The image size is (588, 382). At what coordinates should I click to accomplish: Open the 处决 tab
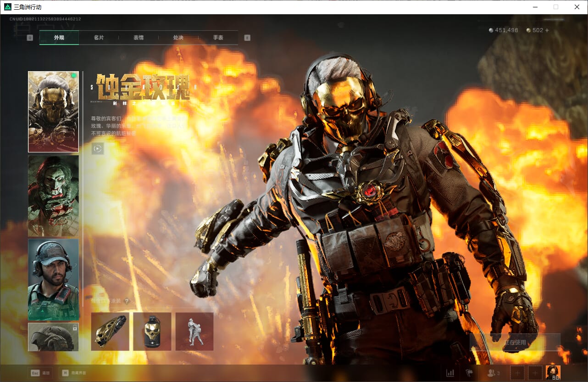[x=178, y=38]
